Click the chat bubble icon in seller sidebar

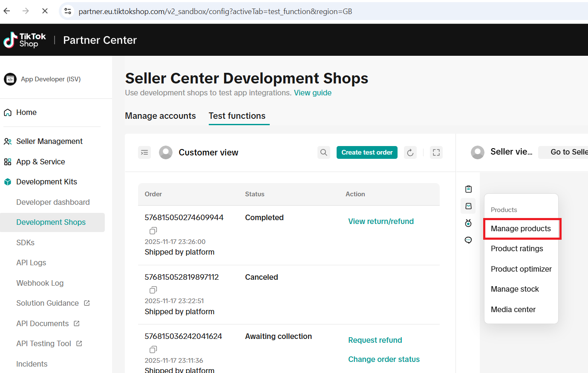(468, 240)
